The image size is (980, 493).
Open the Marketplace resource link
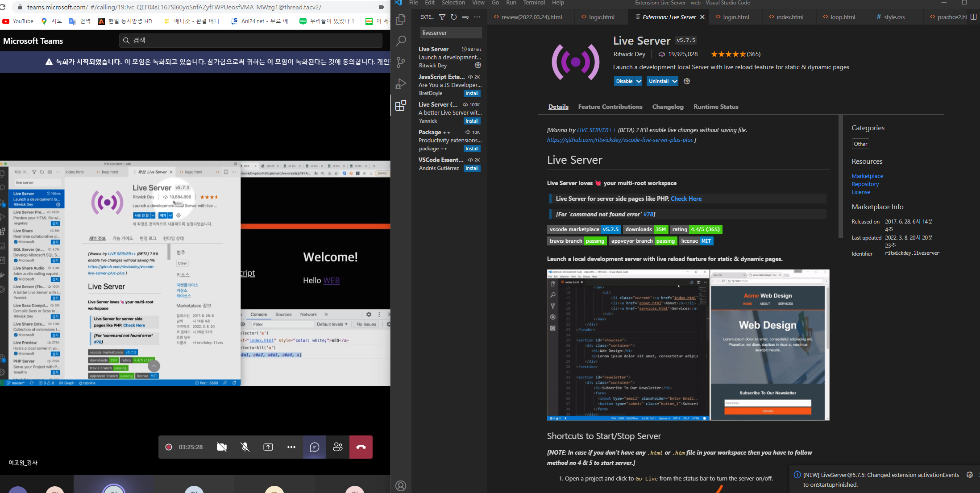point(867,176)
